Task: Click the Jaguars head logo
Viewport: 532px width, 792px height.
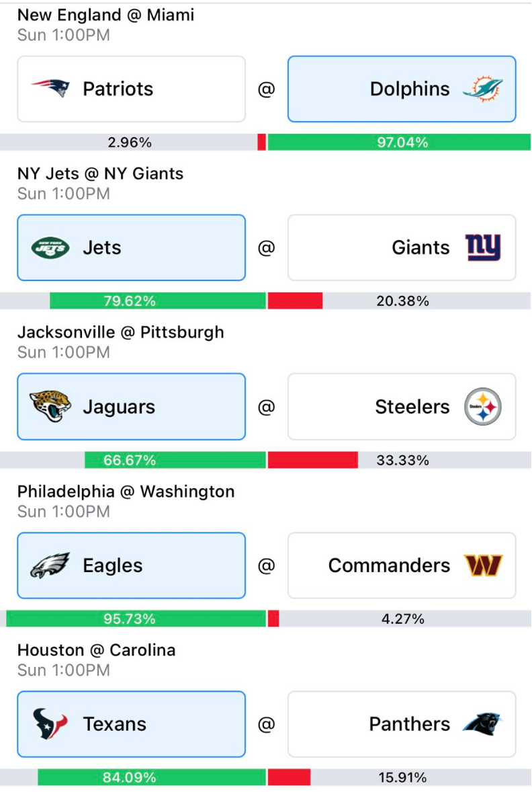Action: point(50,406)
